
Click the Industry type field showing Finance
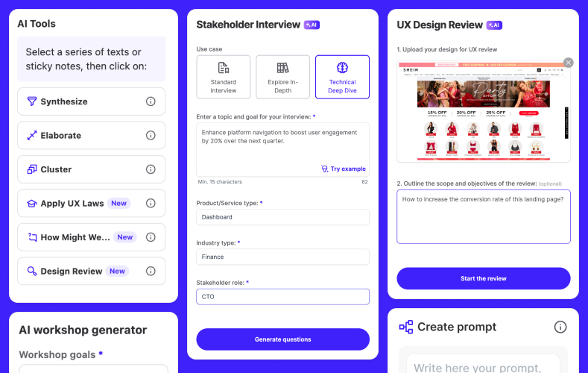click(282, 257)
